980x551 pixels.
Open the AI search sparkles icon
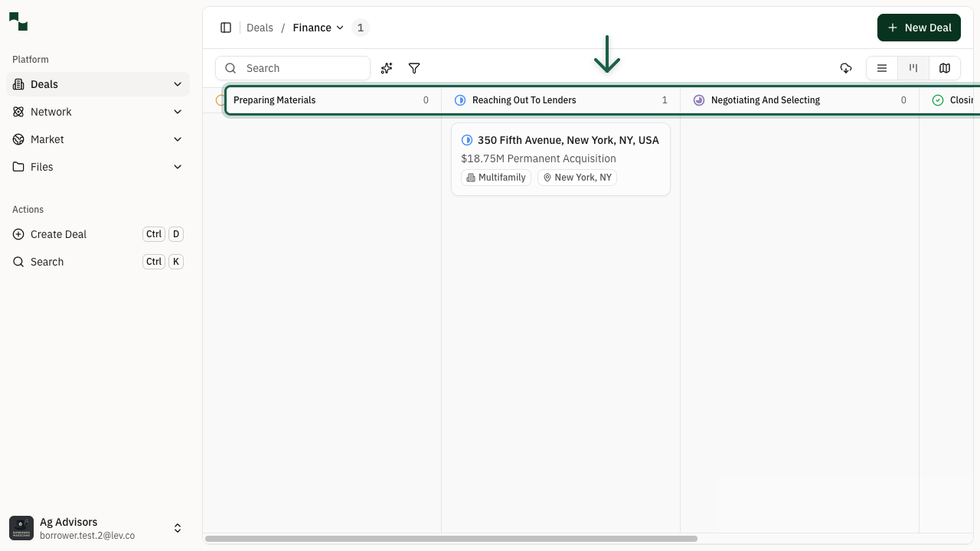click(386, 68)
